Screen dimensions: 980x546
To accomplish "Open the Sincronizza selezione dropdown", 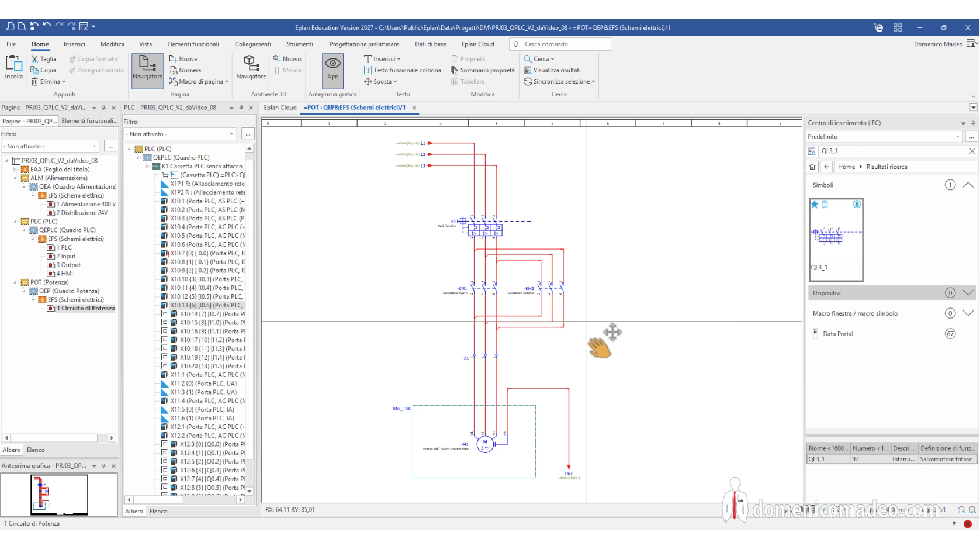I will (560, 81).
